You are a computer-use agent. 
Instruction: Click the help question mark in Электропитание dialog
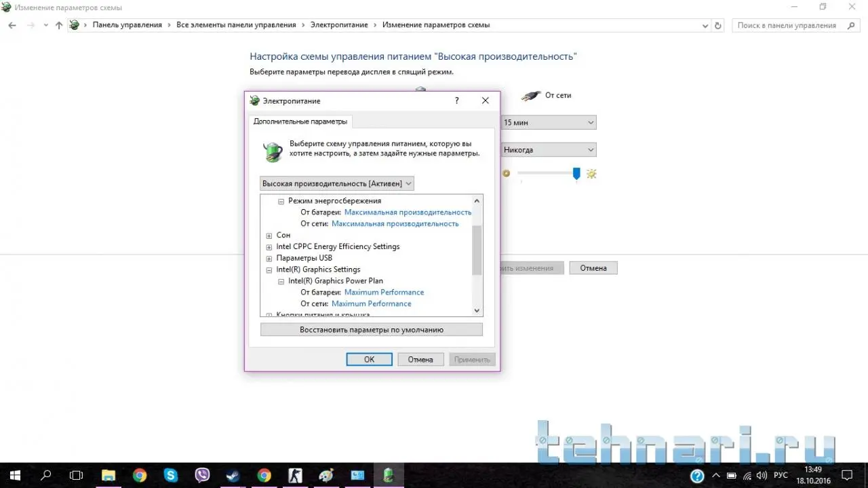pos(456,100)
